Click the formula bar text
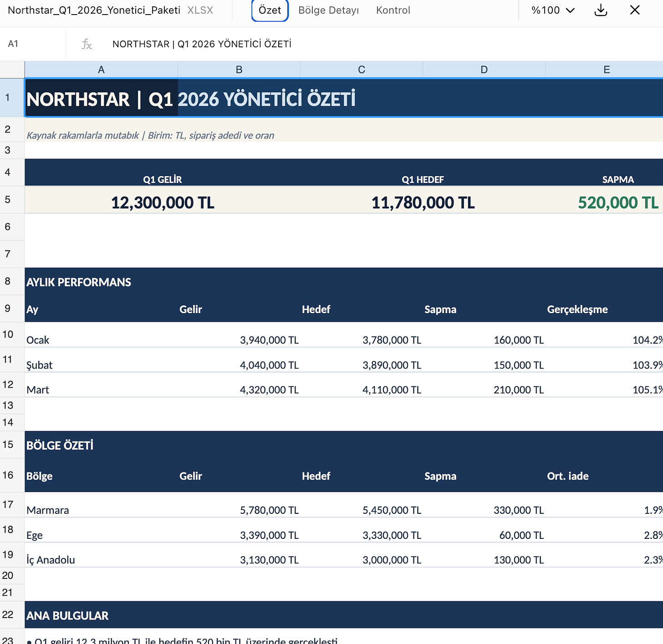663x644 pixels. click(x=202, y=44)
